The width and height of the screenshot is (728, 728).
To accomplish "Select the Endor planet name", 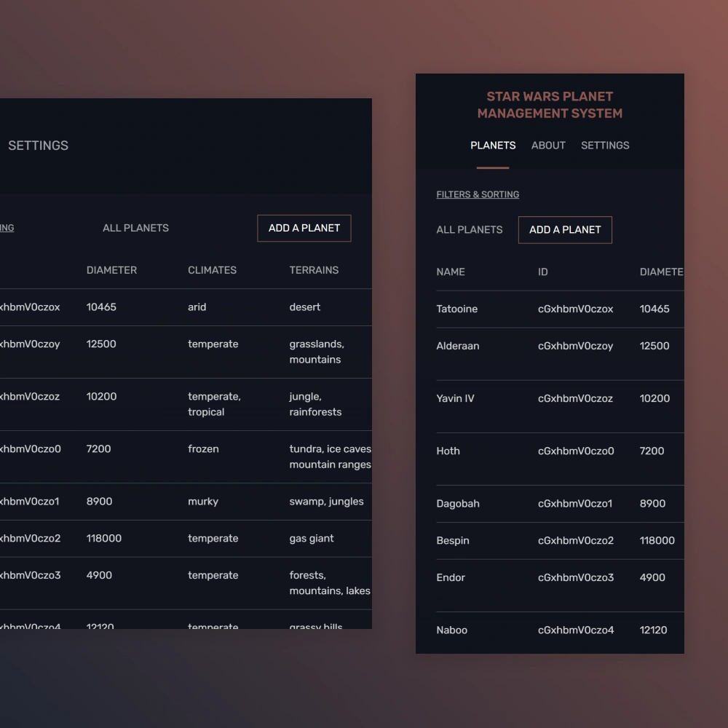I will click(451, 577).
